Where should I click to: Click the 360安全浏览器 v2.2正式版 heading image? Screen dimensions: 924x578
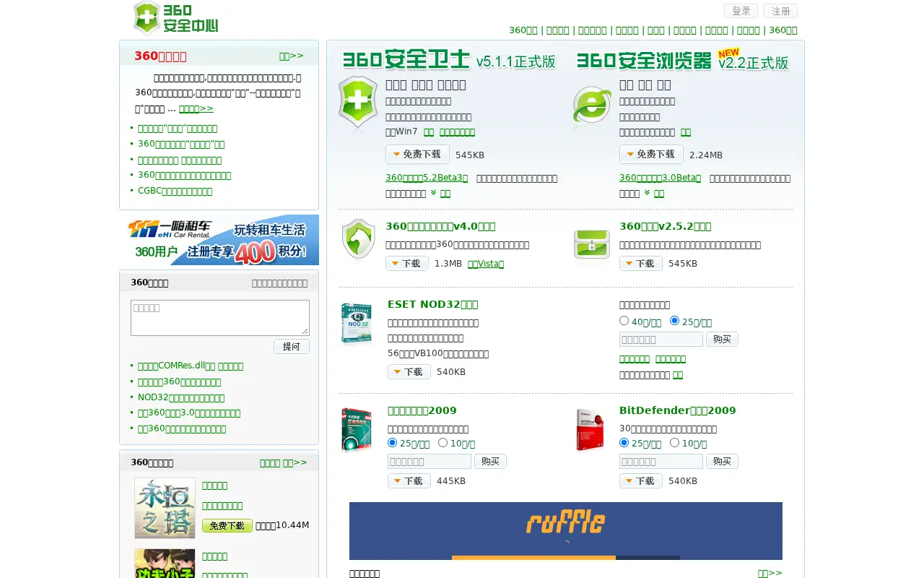tap(683, 61)
